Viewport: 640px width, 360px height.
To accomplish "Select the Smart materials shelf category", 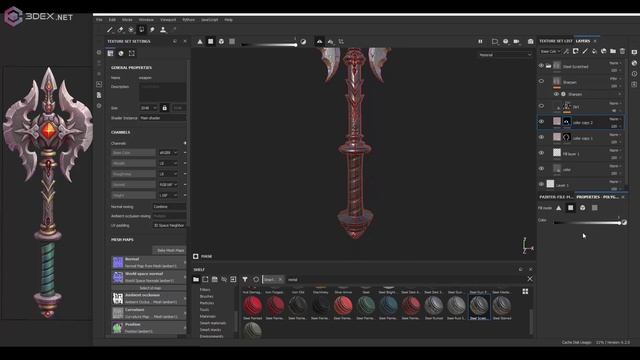I will point(213,323).
